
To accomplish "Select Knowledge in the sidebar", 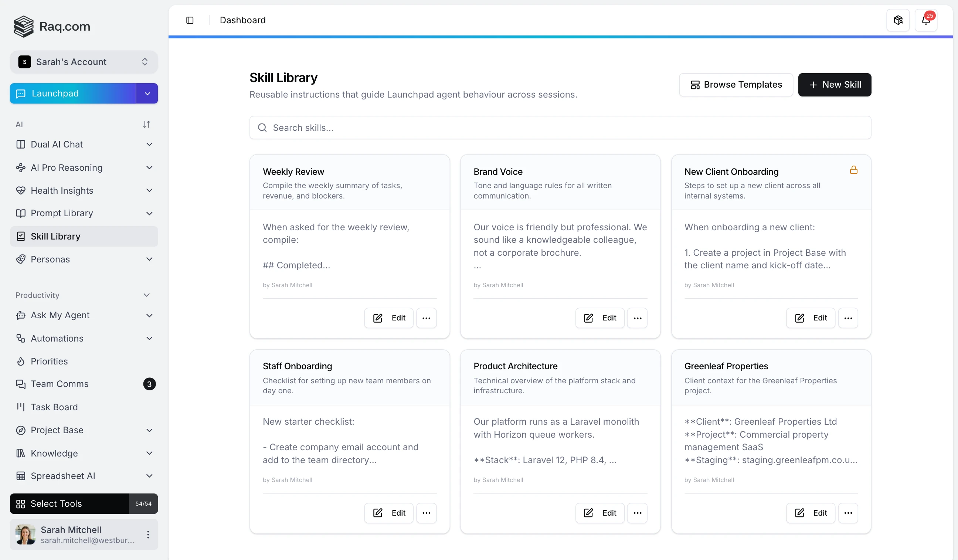I will click(55, 453).
